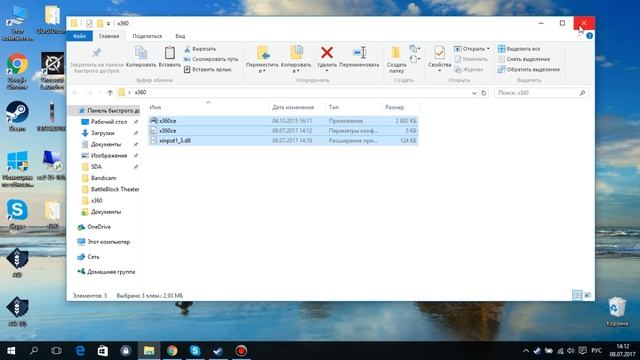Image resolution: width=640 pixels, height=360 pixels.
Task: Open the Recycle Bin (Корзина) on desktop
Action: click(x=617, y=312)
